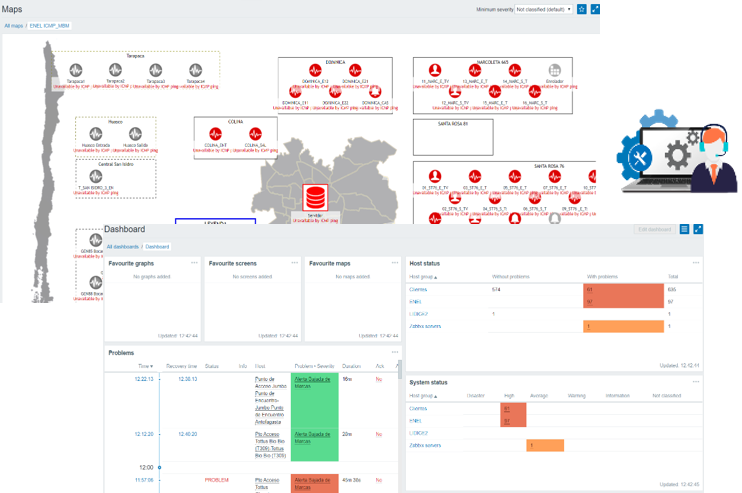Click the 15_MARC_E_T host icon
This screenshot has height=493, width=742.
[x=495, y=92]
